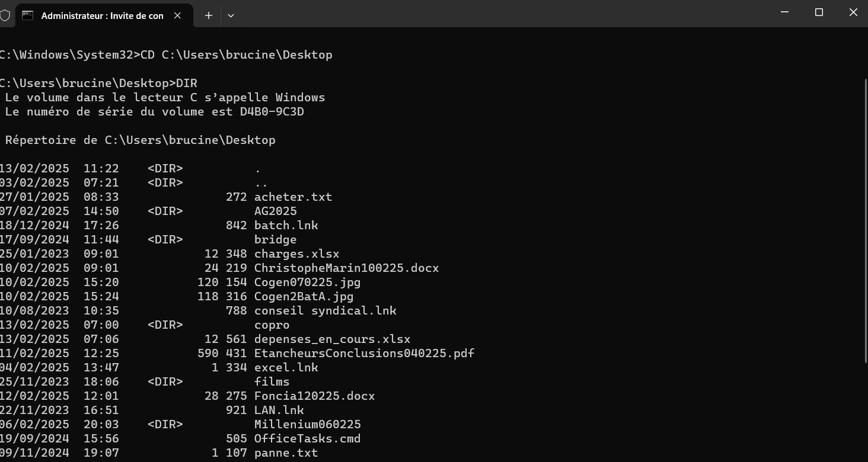The width and height of the screenshot is (868, 462).
Task: Click the charges.xlsx file name
Action: point(297,254)
